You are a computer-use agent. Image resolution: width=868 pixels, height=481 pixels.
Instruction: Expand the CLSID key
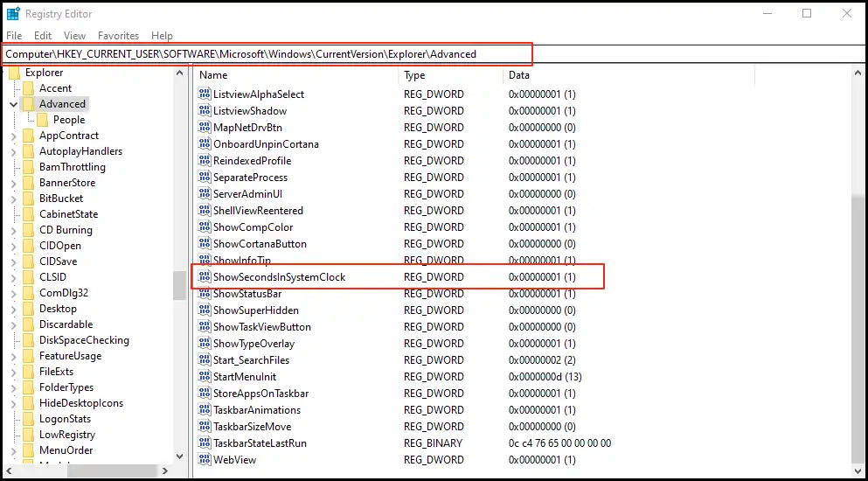pyautogui.click(x=13, y=277)
